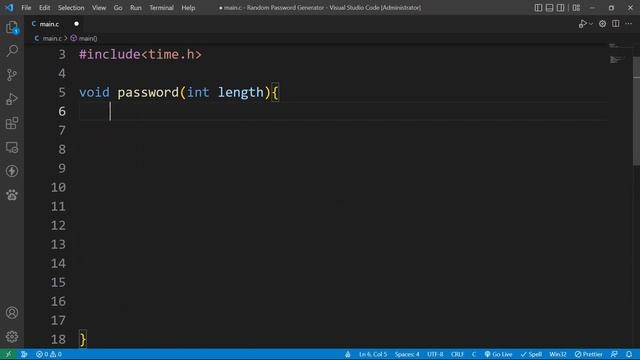
Task: Toggle primary side bar visibility
Action: click(x=538, y=8)
